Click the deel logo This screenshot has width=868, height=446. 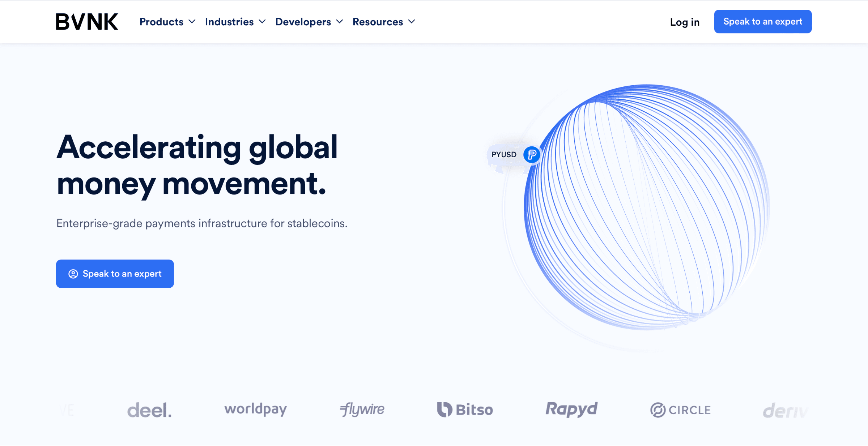tap(149, 410)
